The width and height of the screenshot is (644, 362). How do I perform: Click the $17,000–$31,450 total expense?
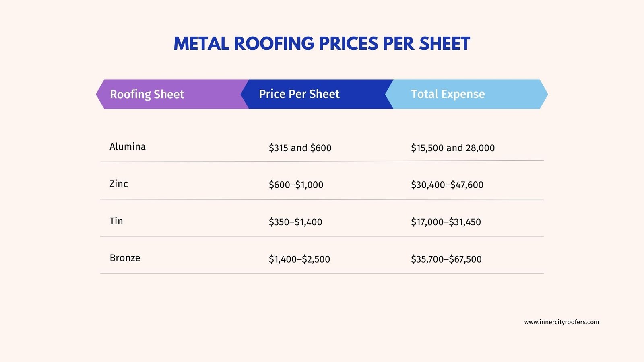(x=446, y=222)
